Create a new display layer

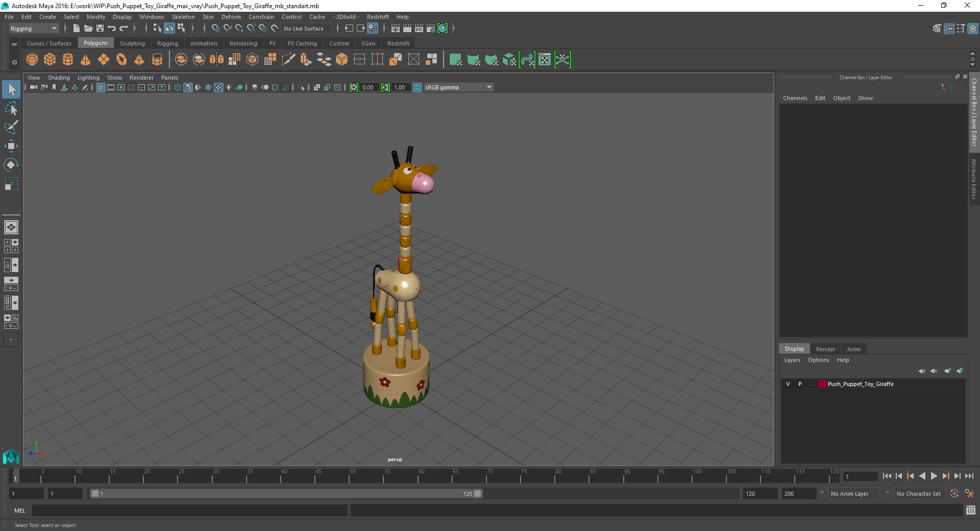coord(947,371)
